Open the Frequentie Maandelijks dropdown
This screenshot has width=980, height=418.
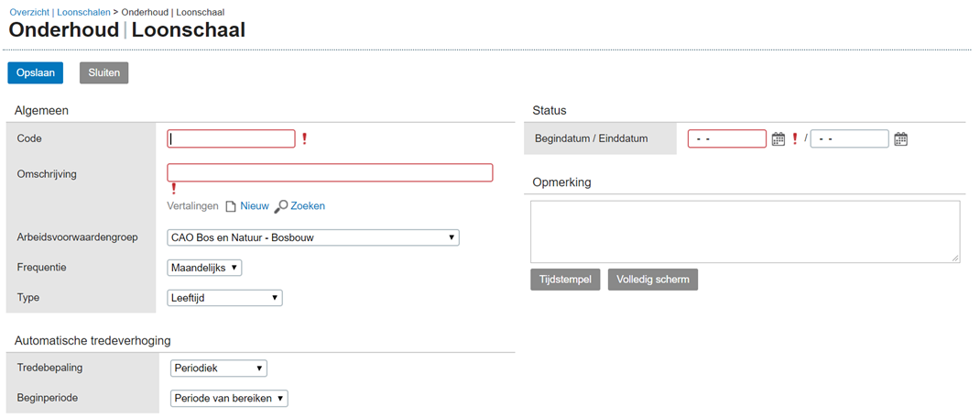[x=204, y=268]
